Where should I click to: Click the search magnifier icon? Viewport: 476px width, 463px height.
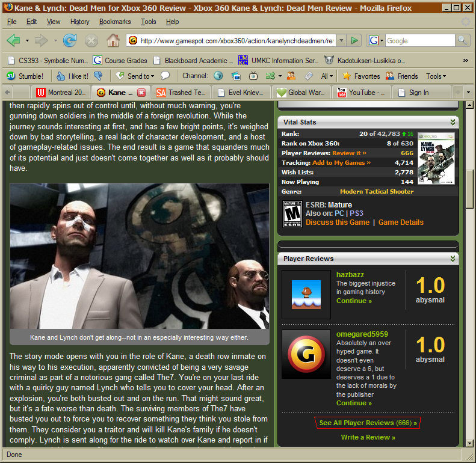pyautogui.click(x=462, y=41)
